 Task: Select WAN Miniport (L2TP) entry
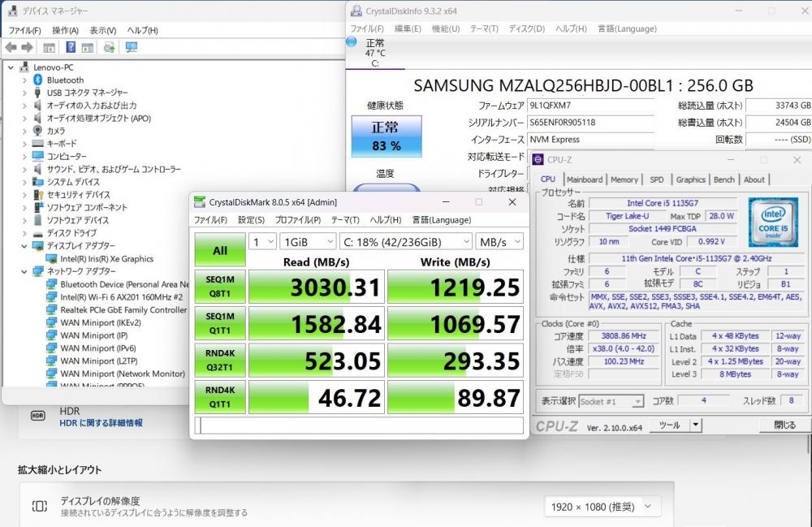99,361
